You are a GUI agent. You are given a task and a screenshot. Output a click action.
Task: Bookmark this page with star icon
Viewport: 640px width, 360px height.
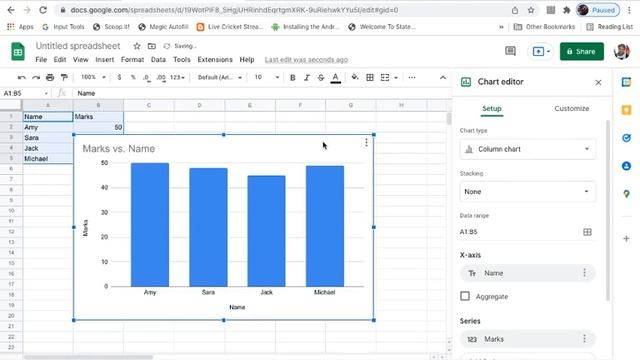(x=531, y=10)
